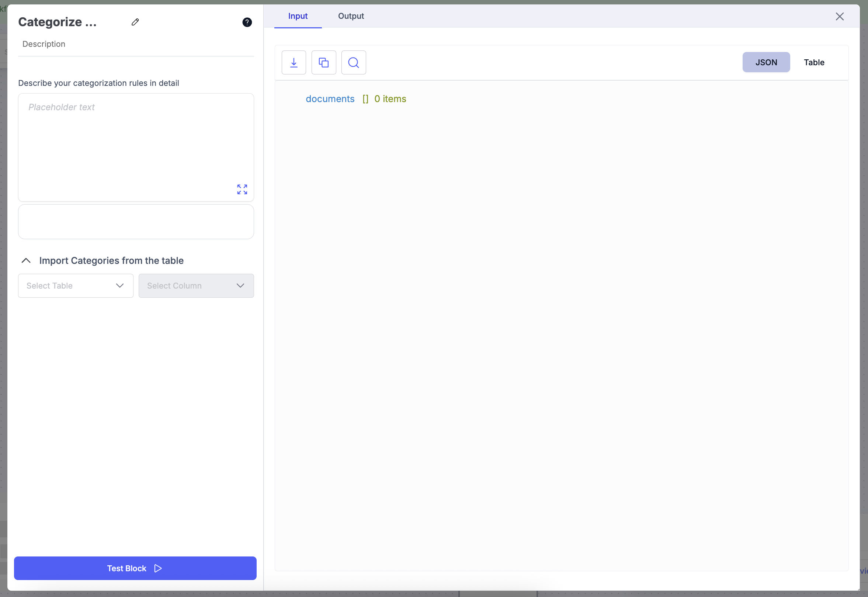The width and height of the screenshot is (868, 597).
Task: Close the Categorize panel with the X icon
Action: [x=840, y=17]
